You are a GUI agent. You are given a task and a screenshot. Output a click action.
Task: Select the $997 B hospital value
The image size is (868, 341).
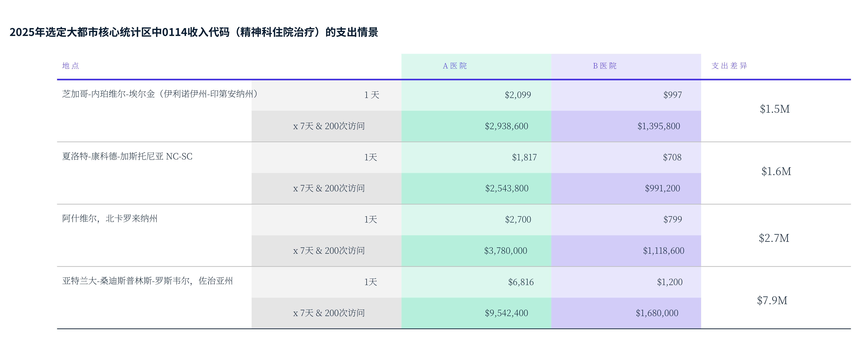(x=672, y=95)
